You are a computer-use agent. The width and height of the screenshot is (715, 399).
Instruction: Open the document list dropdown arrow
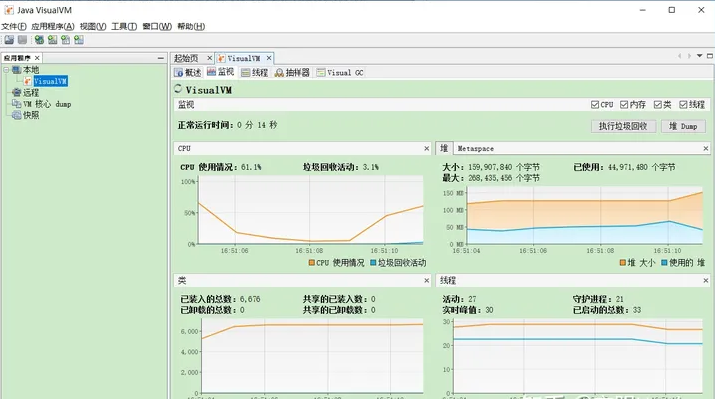[x=699, y=56]
